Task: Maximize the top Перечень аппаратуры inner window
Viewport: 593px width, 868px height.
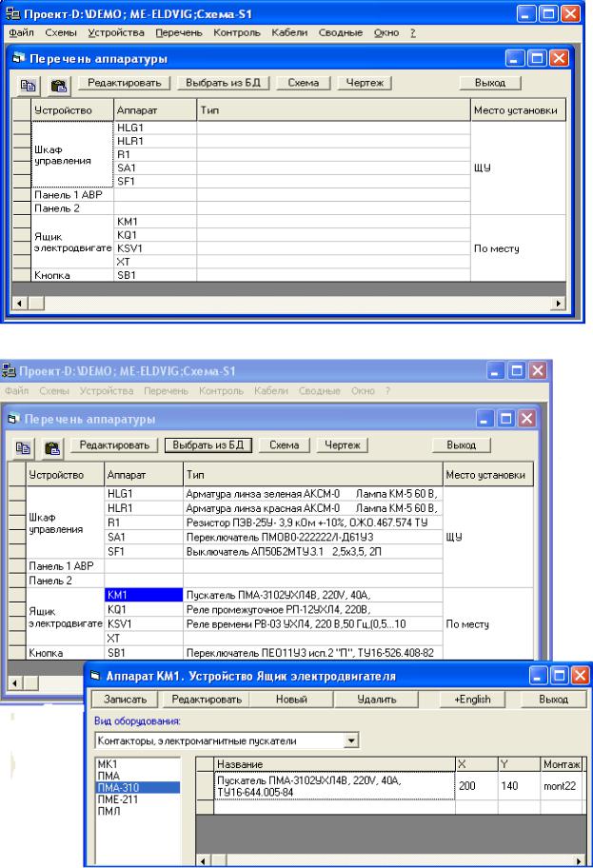Action: coord(537,58)
